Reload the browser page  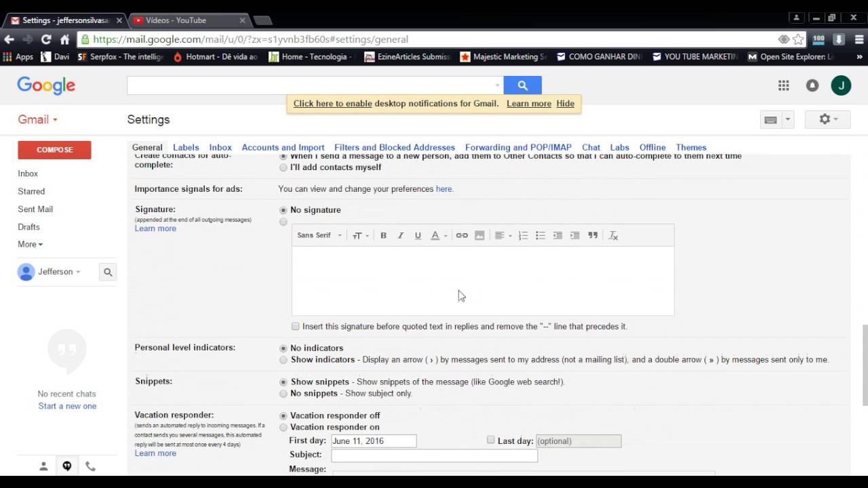(46, 39)
